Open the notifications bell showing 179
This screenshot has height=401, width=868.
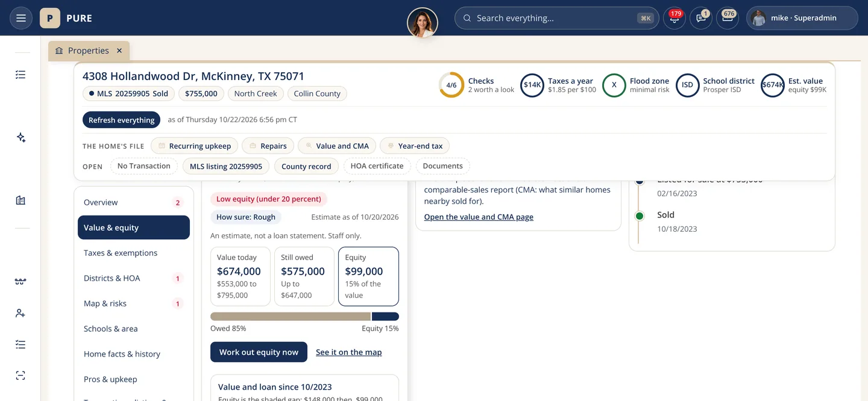coord(674,18)
